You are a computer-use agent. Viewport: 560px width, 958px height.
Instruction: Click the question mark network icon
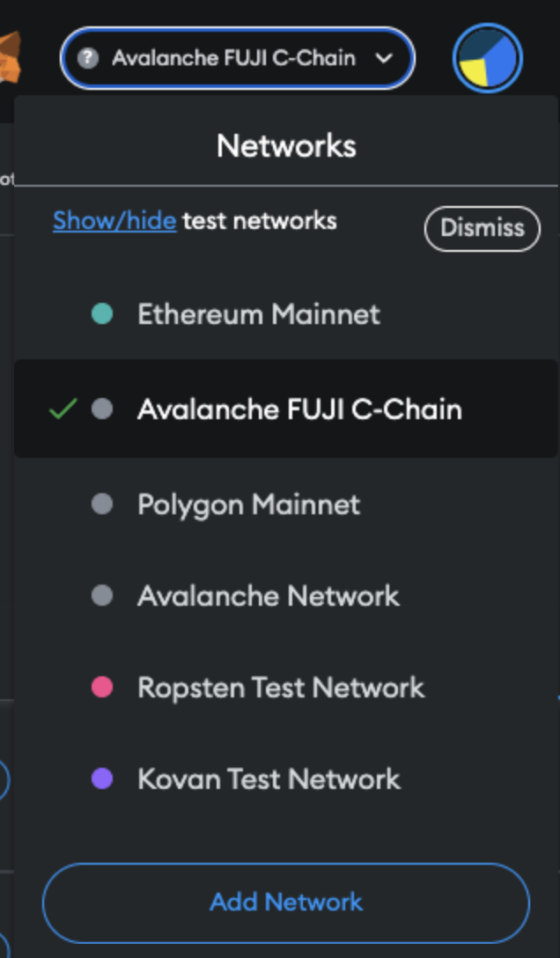88,59
